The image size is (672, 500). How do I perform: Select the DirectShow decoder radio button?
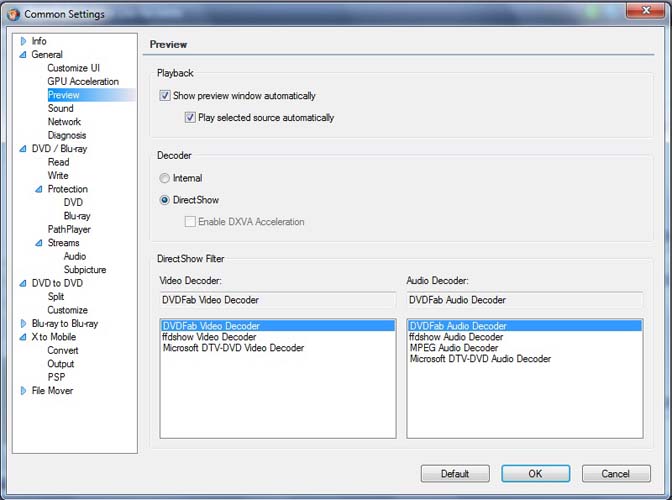165,200
